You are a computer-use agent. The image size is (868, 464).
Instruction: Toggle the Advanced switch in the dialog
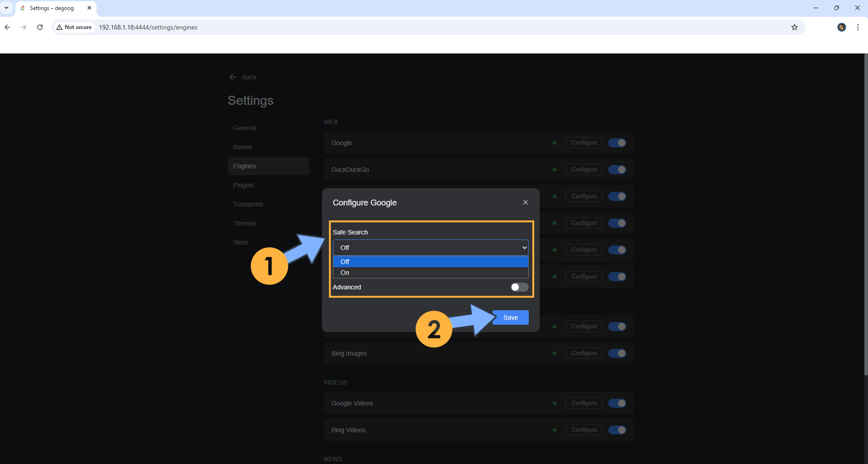pos(518,287)
